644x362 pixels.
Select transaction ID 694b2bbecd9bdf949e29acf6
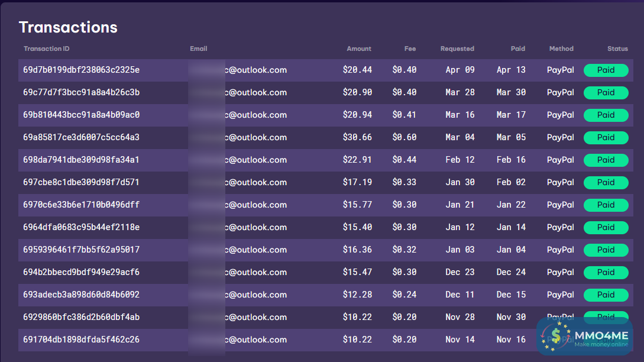click(x=82, y=272)
